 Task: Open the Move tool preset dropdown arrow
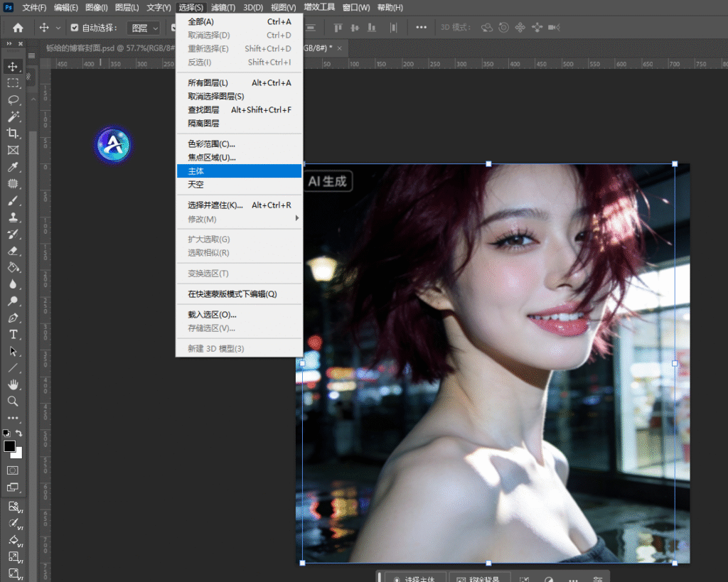click(57, 28)
